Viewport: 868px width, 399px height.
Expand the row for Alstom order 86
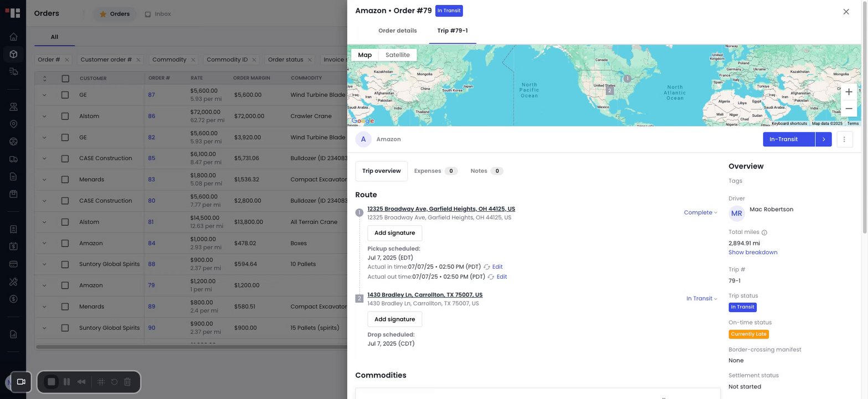pyautogui.click(x=44, y=116)
